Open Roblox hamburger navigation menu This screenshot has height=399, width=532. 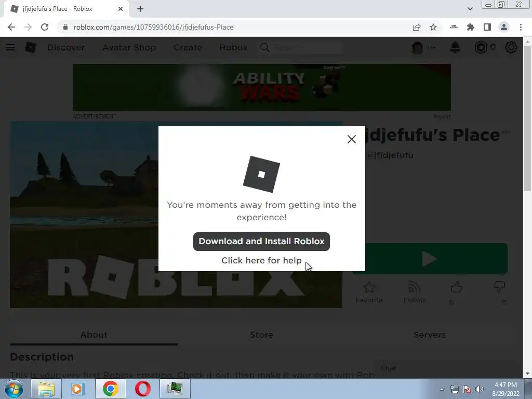pyautogui.click(x=10, y=47)
